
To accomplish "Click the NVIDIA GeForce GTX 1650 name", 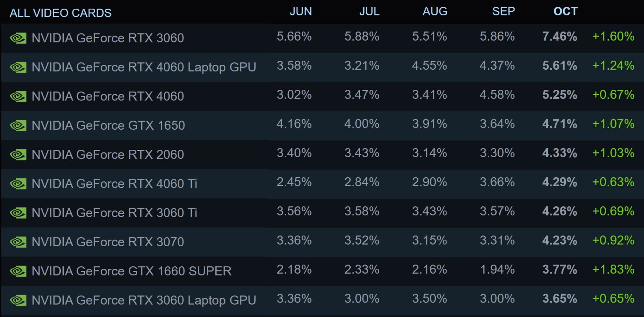I will (x=108, y=126).
